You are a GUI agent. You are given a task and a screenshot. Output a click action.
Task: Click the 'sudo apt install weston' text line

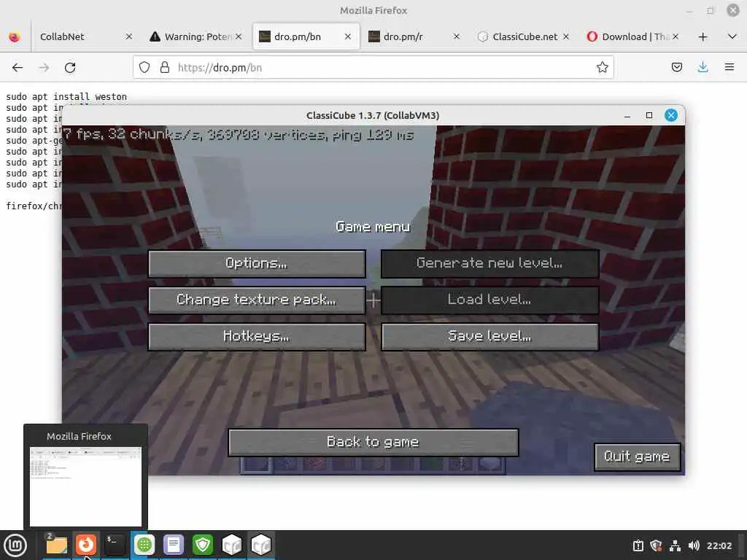66,97
